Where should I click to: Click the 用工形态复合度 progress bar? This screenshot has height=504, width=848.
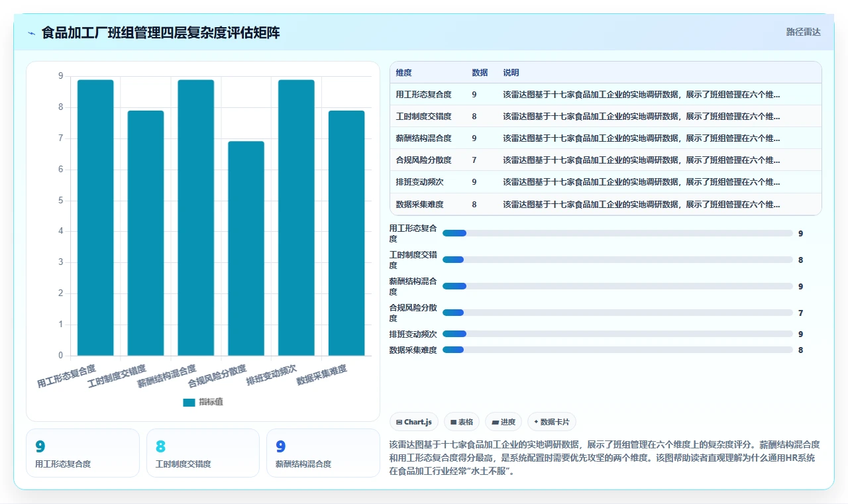click(617, 233)
